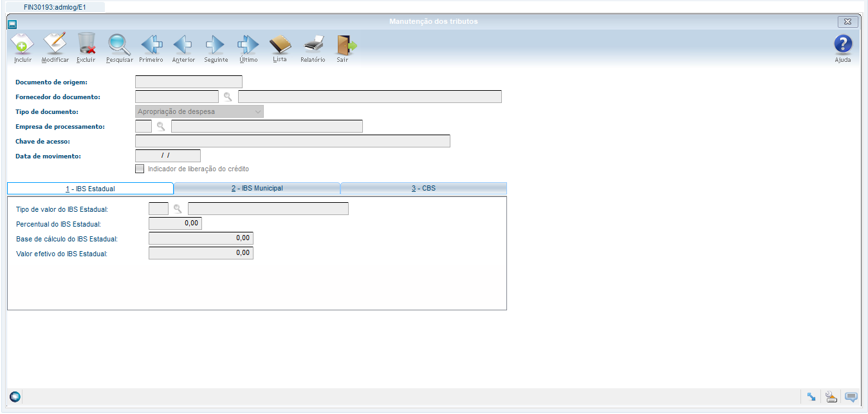Click lookup icon for Tipo de valor IBS Estadual
This screenshot has height=414, width=868.
[178, 209]
